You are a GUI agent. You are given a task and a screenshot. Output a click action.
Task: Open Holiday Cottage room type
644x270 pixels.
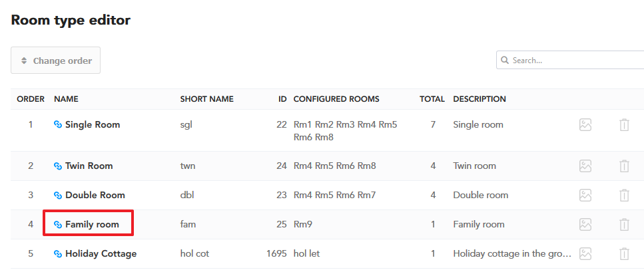101,253
